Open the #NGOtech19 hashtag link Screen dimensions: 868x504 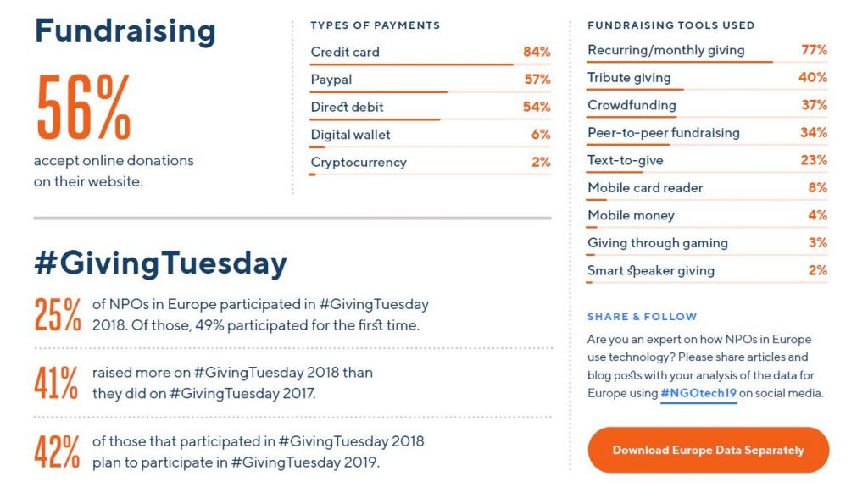[698, 393]
